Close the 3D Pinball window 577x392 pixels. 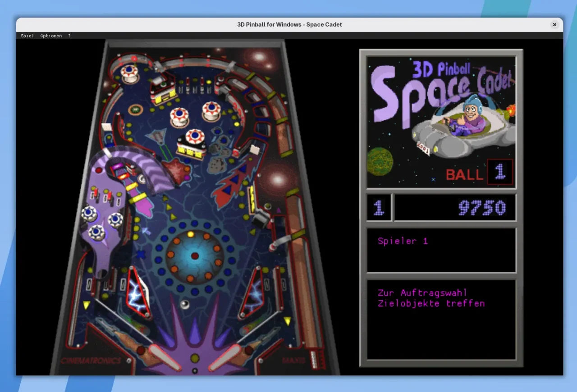(x=554, y=24)
